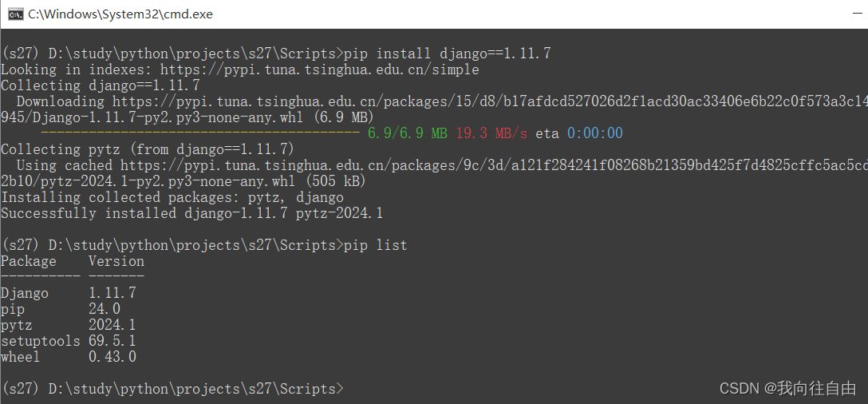Select the wheel 0.43.0 row
Image resolution: width=868 pixels, height=404 pixels.
68,356
